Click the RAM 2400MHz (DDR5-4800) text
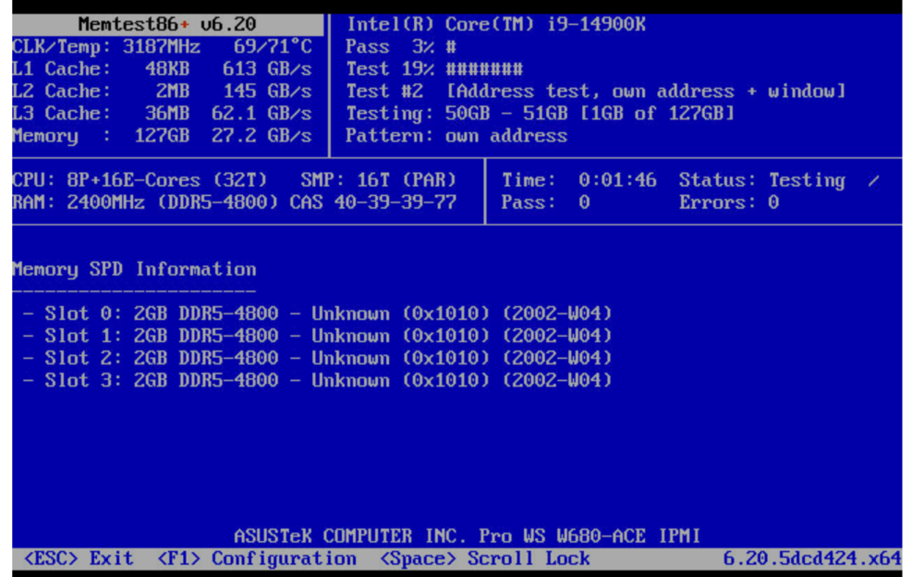This screenshot has width=924, height=577. click(145, 203)
